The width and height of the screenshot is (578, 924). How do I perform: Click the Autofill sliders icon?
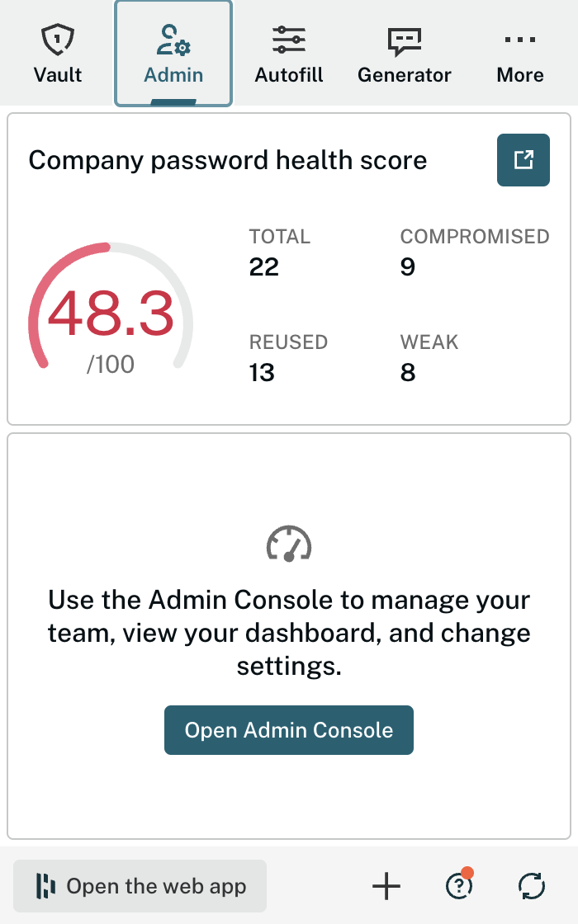pos(288,39)
